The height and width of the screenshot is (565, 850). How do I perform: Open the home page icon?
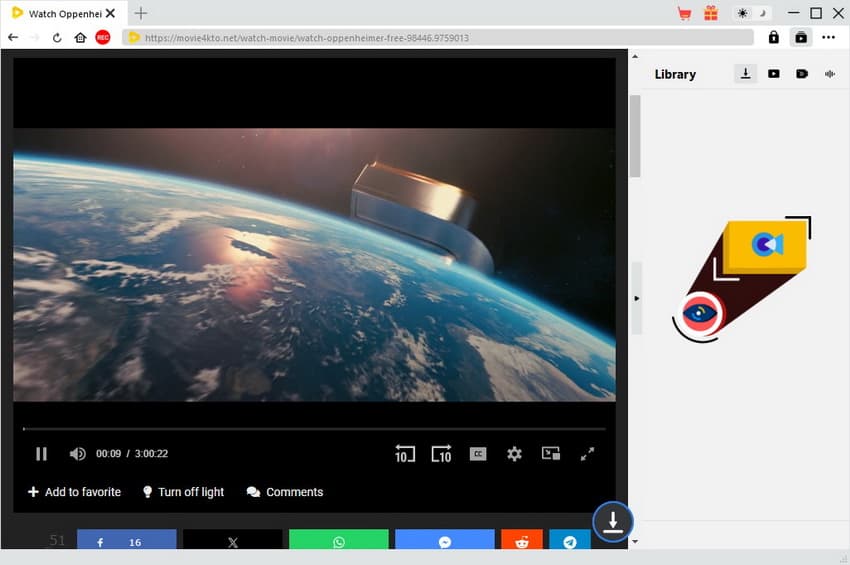point(80,37)
